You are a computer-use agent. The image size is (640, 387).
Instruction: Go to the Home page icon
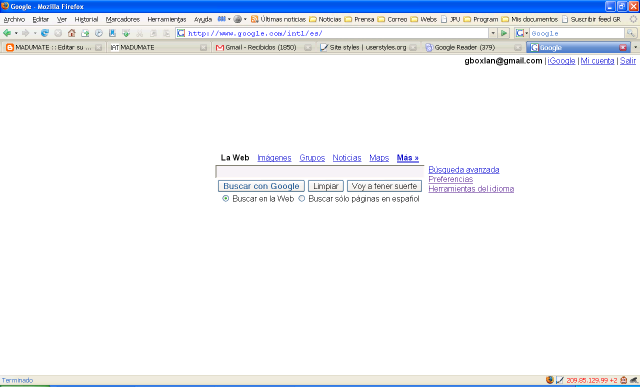(71, 33)
